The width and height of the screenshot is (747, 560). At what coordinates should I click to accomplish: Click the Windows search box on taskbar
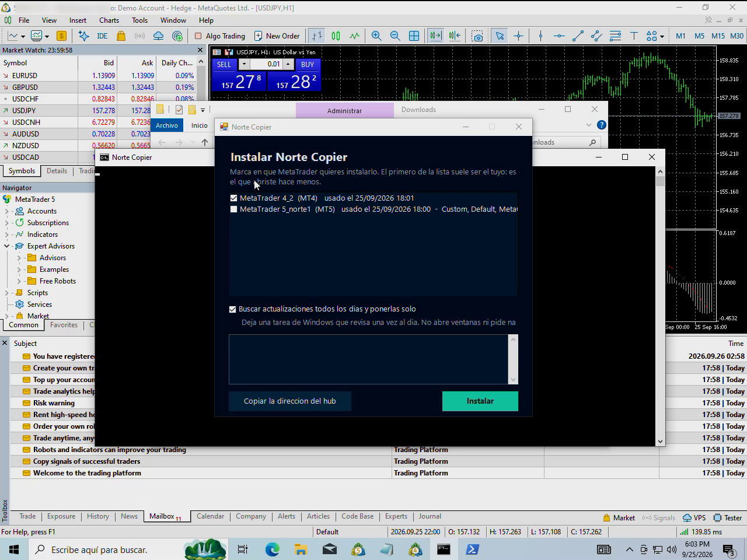[x=105, y=549]
